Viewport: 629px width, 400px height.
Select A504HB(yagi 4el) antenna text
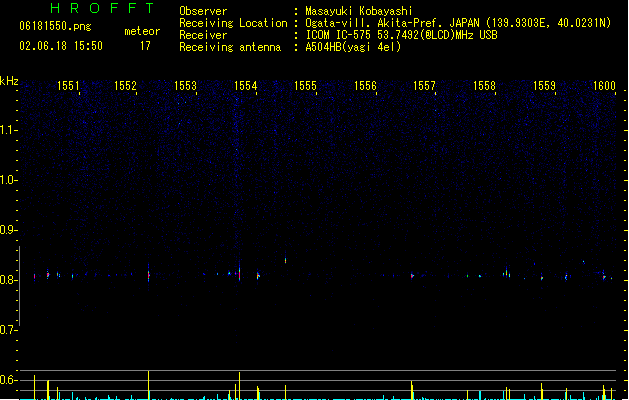coord(353,47)
